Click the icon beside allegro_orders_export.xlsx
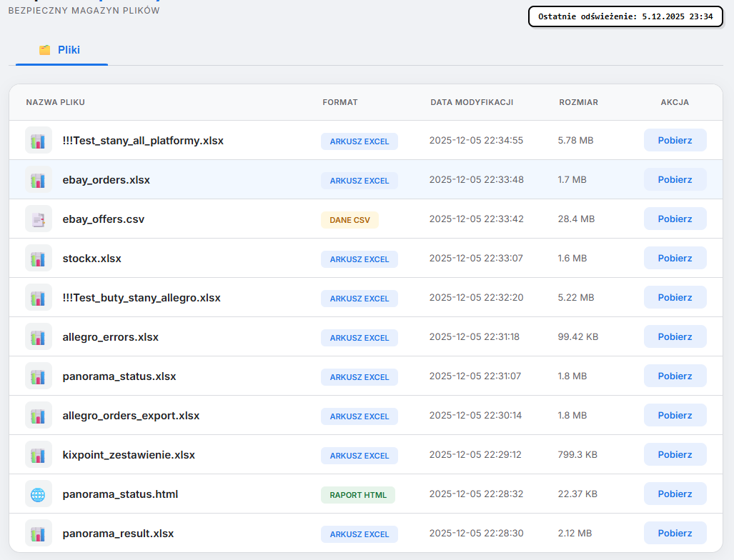This screenshot has width=734, height=560. click(x=39, y=416)
